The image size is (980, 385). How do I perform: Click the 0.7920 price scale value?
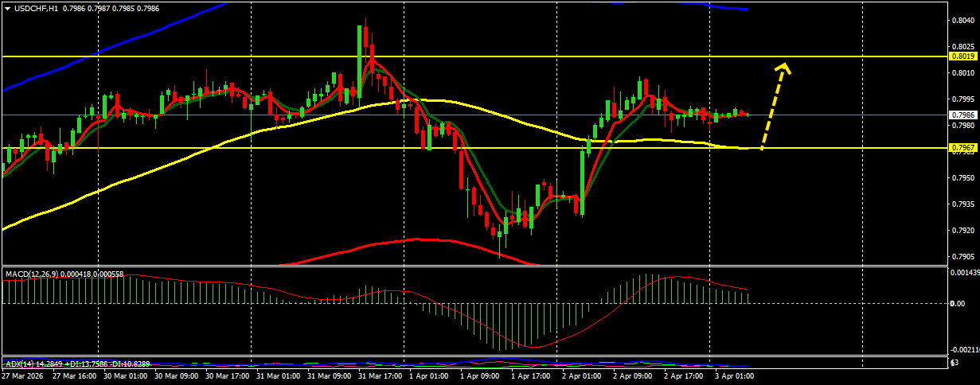click(963, 231)
